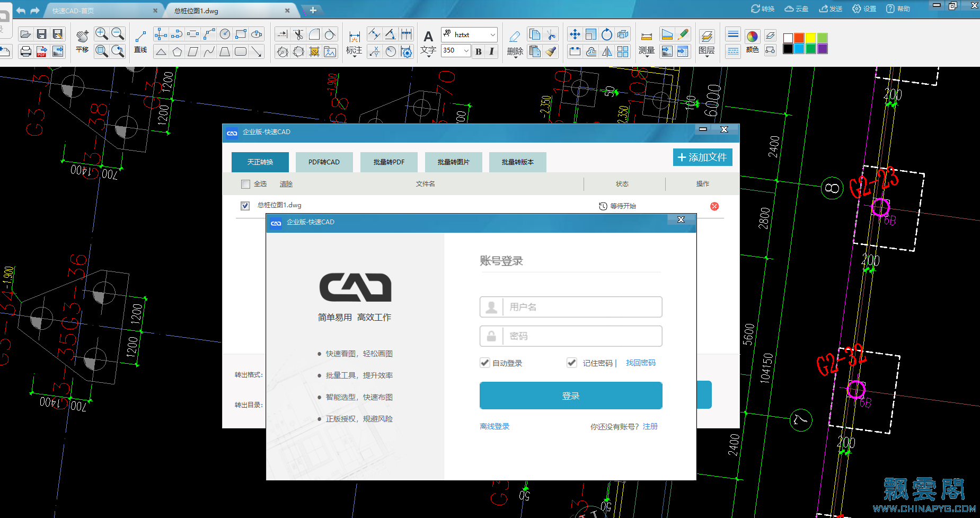Open the 350 text size dropdown
This screenshot has width=980, height=518.
click(466, 51)
